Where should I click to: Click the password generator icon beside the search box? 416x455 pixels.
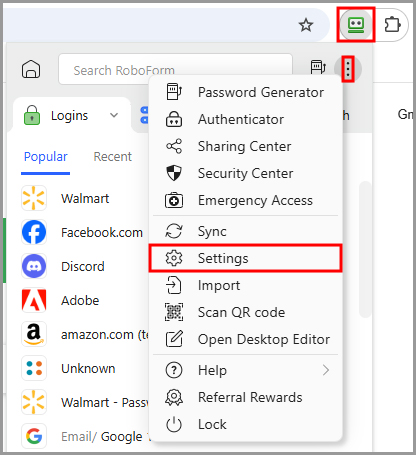(318, 67)
